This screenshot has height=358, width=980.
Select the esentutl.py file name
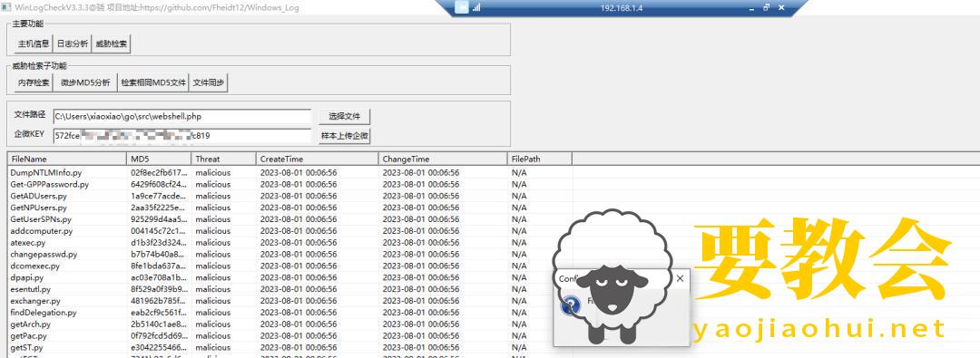[30, 289]
